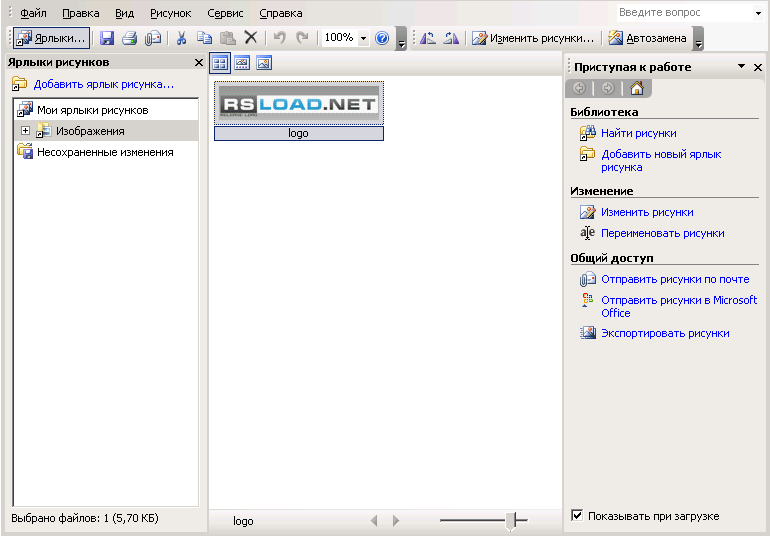This screenshot has width=770, height=536.
Task: Open formatting toolbar options arrow
Action: click(x=698, y=39)
